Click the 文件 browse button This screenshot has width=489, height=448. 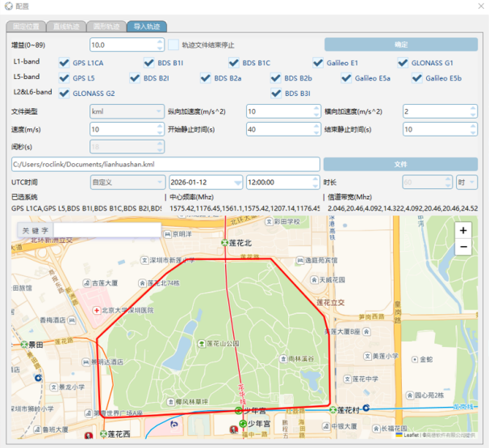coord(400,164)
